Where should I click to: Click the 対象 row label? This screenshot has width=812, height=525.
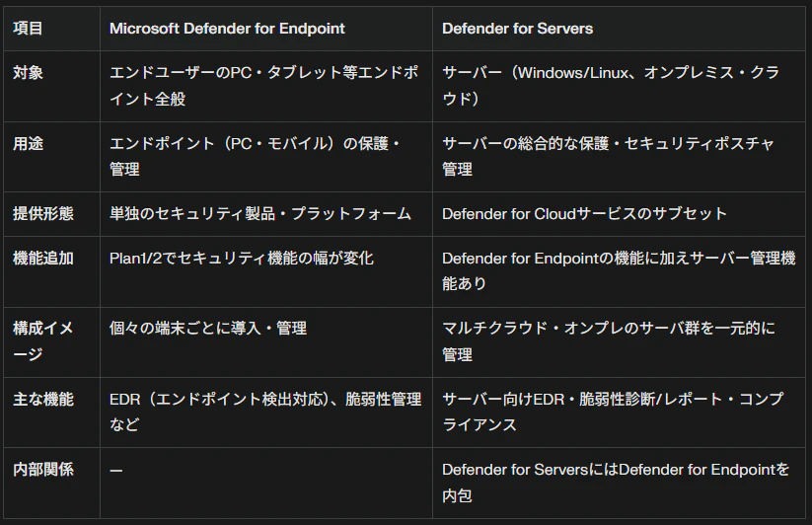(51, 86)
